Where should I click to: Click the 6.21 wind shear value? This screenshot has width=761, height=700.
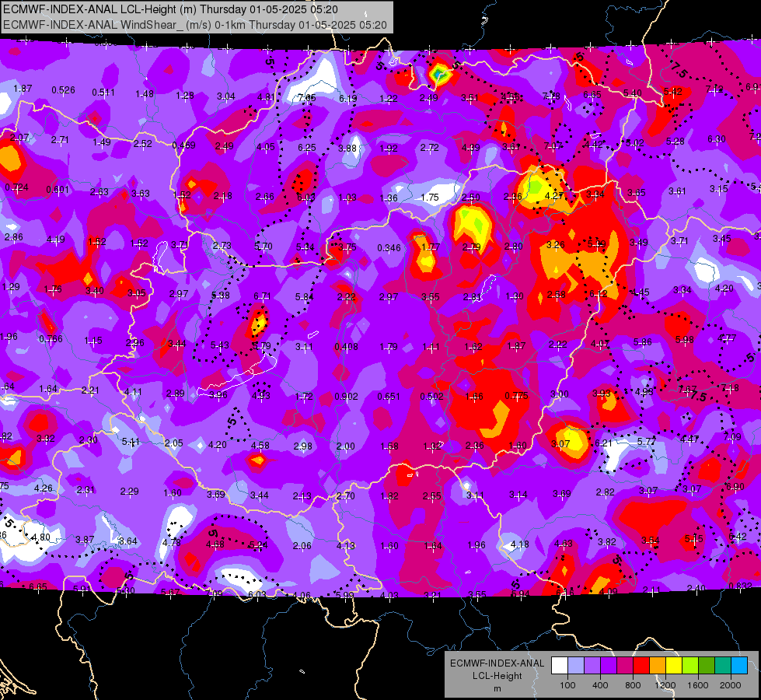pyautogui.click(x=603, y=443)
